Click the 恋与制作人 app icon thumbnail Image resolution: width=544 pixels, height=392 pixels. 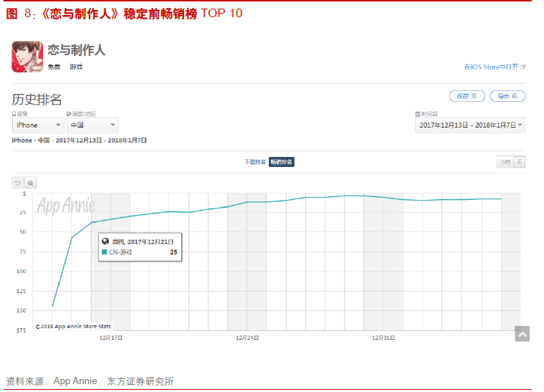click(27, 57)
